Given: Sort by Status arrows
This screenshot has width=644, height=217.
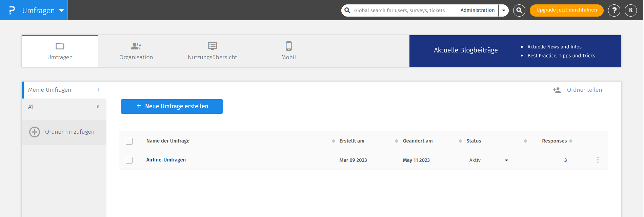Looking at the screenshot, I should tap(525, 141).
